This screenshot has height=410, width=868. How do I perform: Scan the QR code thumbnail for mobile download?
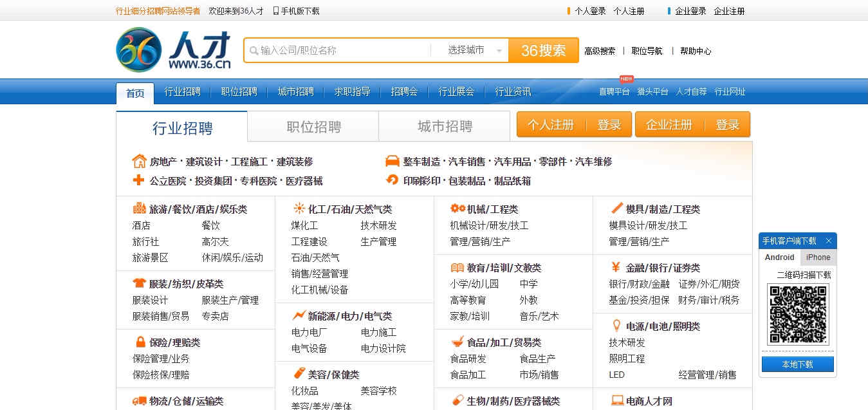[x=798, y=315]
